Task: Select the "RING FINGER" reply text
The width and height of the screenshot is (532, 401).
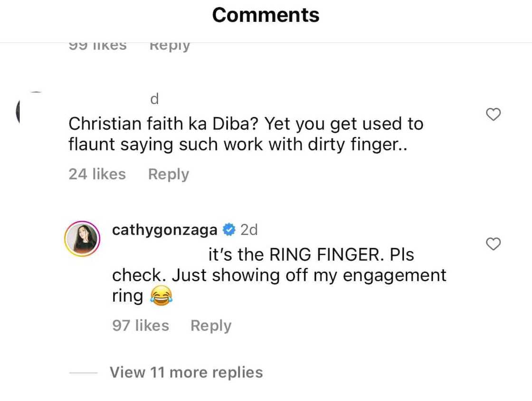Action: (279, 275)
